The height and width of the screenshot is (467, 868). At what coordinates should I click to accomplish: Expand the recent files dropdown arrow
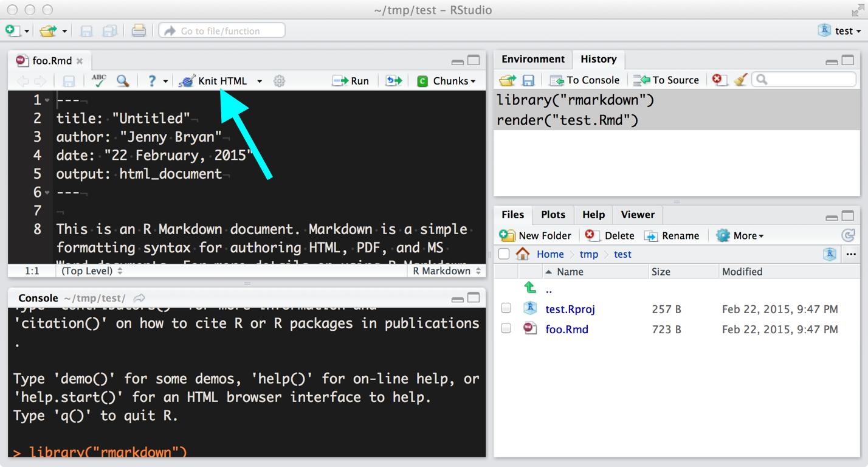click(64, 31)
